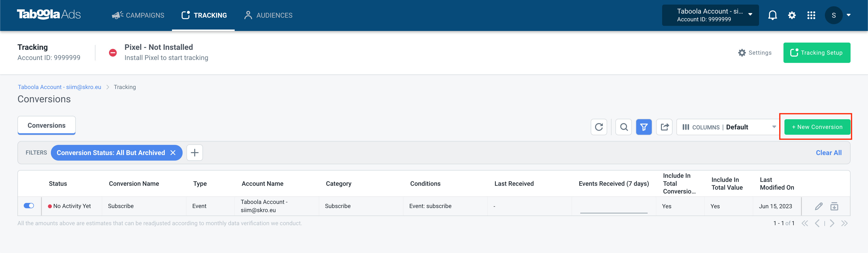Expand the Taboola Account selector
The height and width of the screenshot is (253, 868).
pos(710,15)
